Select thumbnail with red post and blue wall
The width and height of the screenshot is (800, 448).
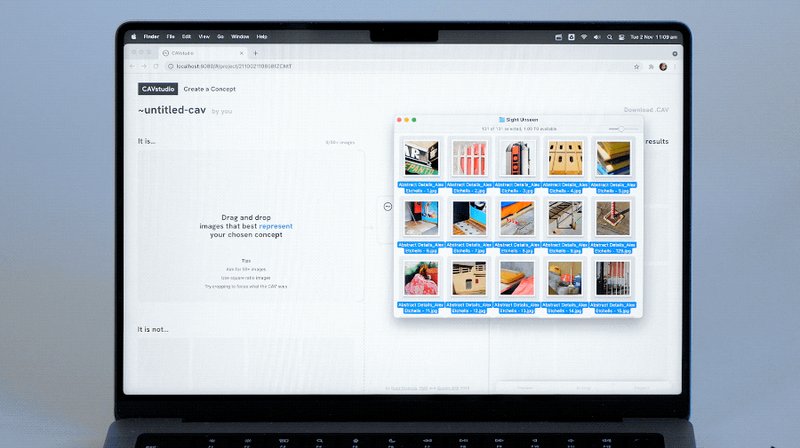(421, 218)
